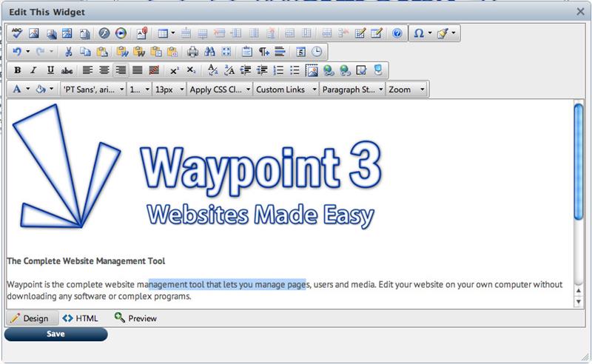
Task: Open the Image Map editor icon
Action: pyautogui.click(x=67, y=33)
